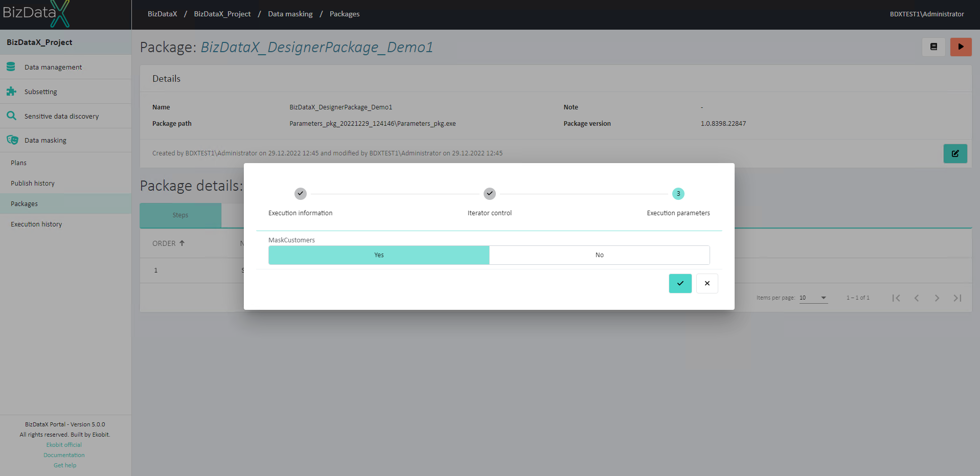Screen dimensions: 980x476
Task: Open Subsetting menu
Action: pyautogui.click(x=65, y=92)
